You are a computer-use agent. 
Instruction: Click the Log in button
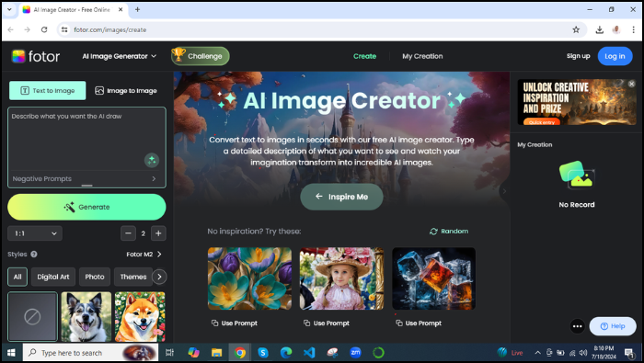[x=615, y=56]
